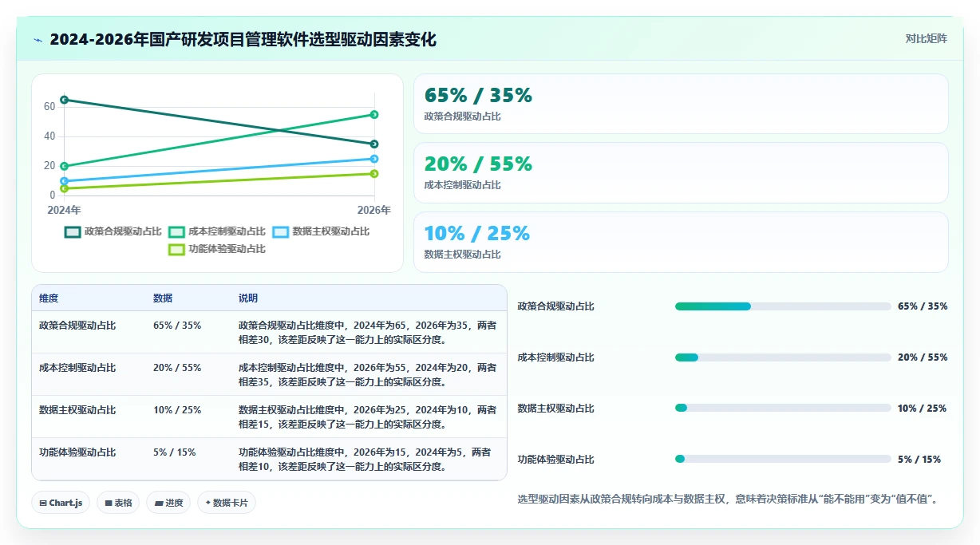Click the 5% / 15% value beside progress bar
This screenshot has width=980, height=545.
click(919, 460)
